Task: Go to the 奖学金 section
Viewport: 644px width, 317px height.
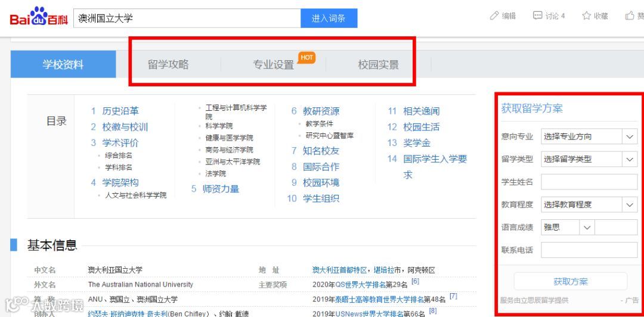Action: 417,143
